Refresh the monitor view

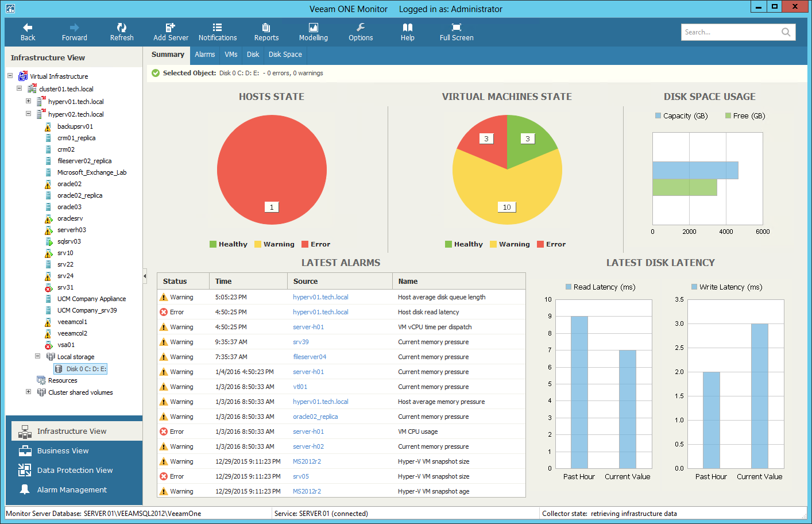[x=122, y=32]
